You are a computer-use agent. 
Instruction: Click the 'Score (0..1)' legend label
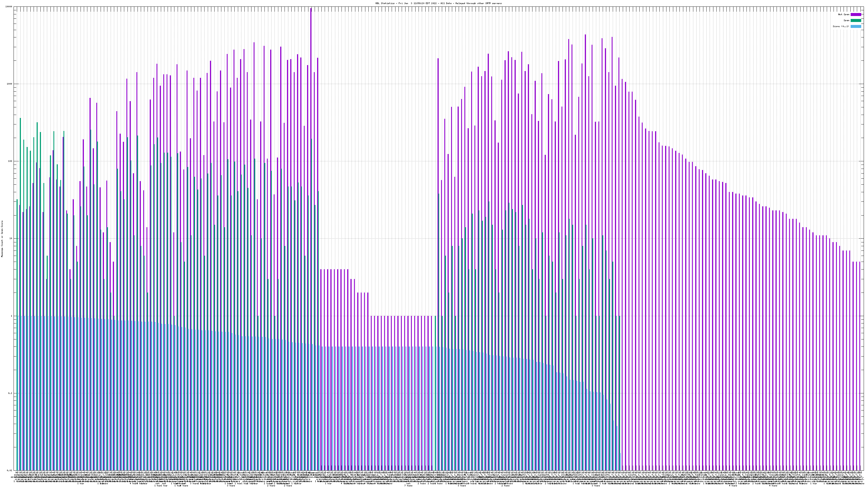841,26
